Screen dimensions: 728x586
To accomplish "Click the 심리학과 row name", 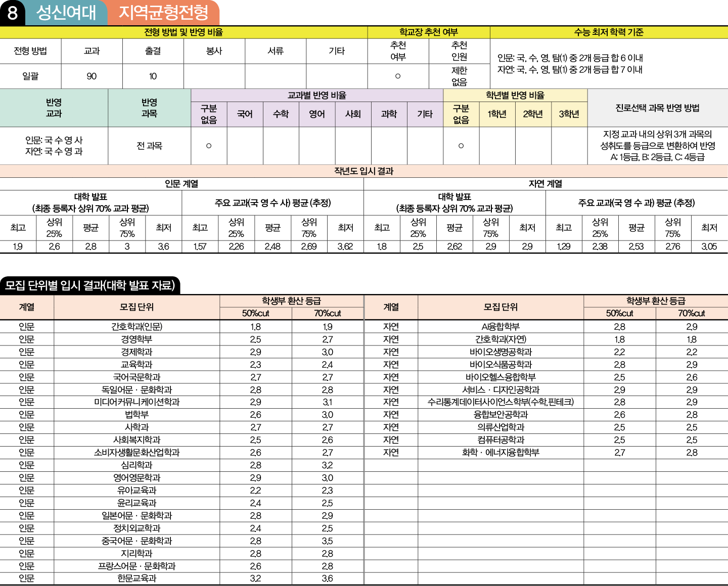I will [136, 465].
